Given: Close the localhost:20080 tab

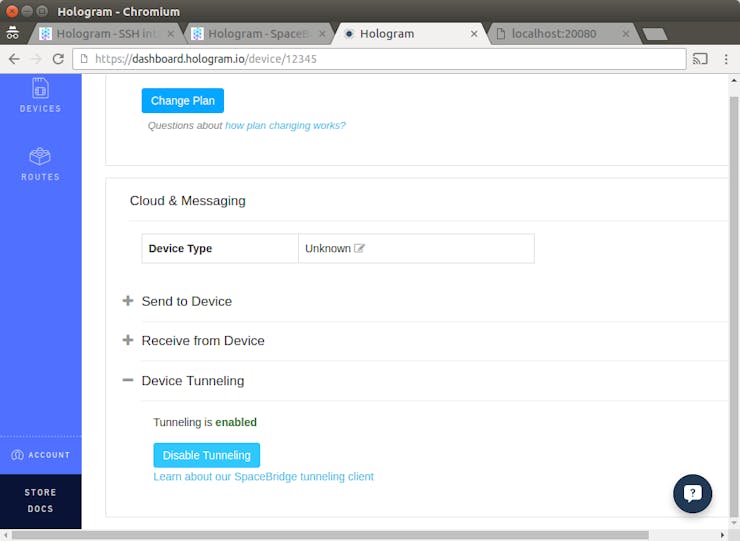Looking at the screenshot, I should point(625,34).
